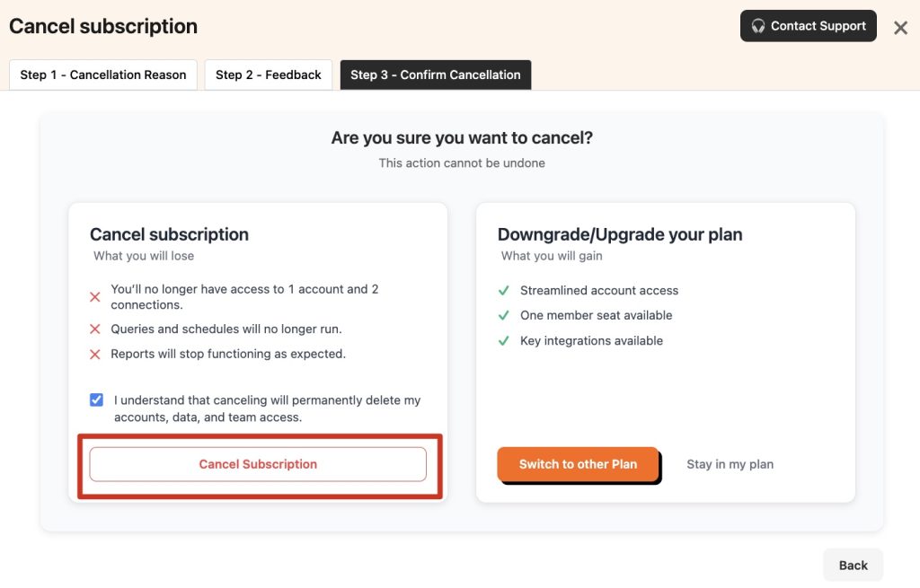
Task: Click the acknowledgment text about permanent deletion
Action: click(267, 408)
